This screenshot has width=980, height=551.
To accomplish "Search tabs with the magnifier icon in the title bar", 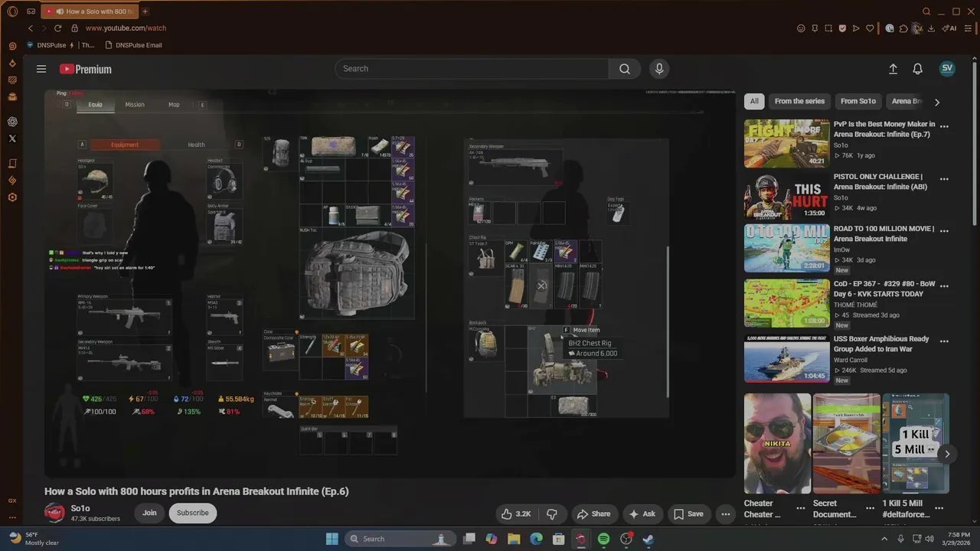I will click(926, 11).
